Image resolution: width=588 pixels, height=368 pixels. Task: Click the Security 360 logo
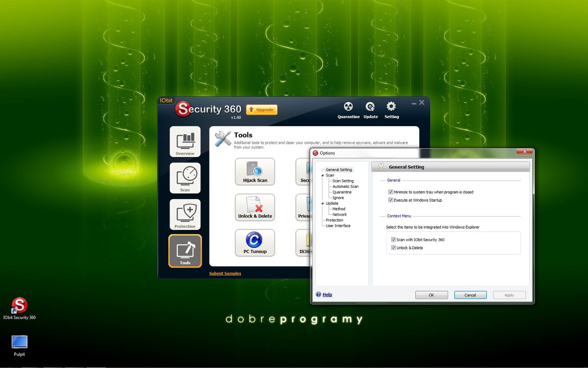(208, 109)
